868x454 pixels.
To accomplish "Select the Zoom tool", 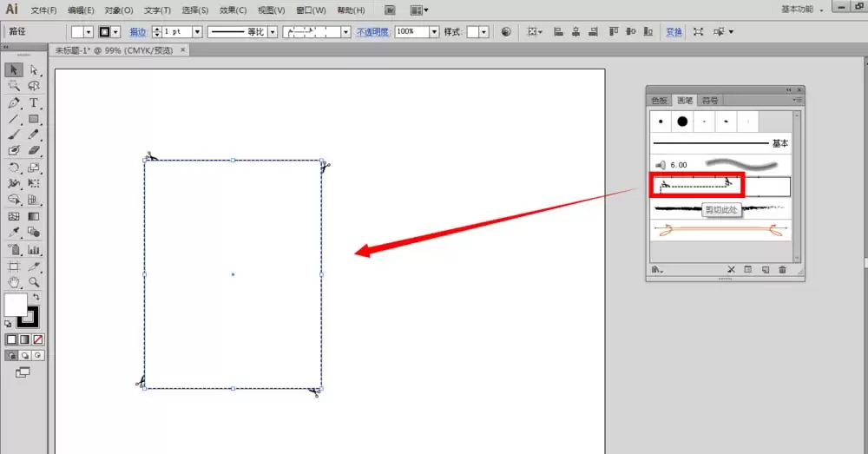I will [34, 282].
